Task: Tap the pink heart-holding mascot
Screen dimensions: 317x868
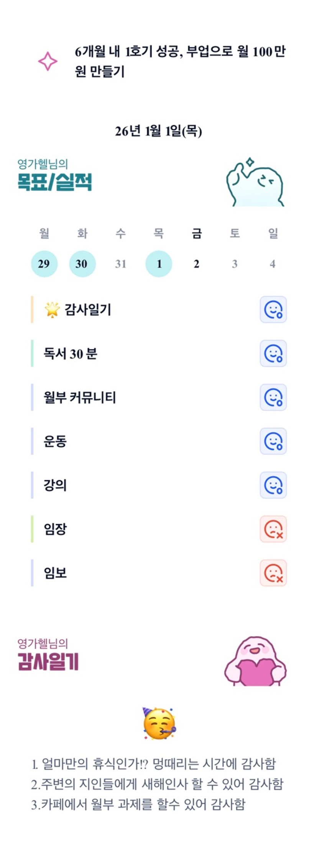Action: pos(255,661)
